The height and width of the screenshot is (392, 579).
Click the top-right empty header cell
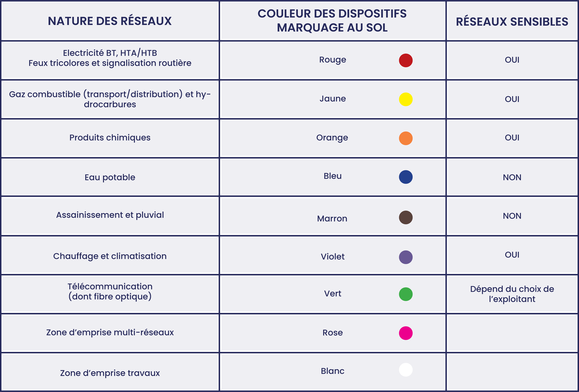pos(512,21)
